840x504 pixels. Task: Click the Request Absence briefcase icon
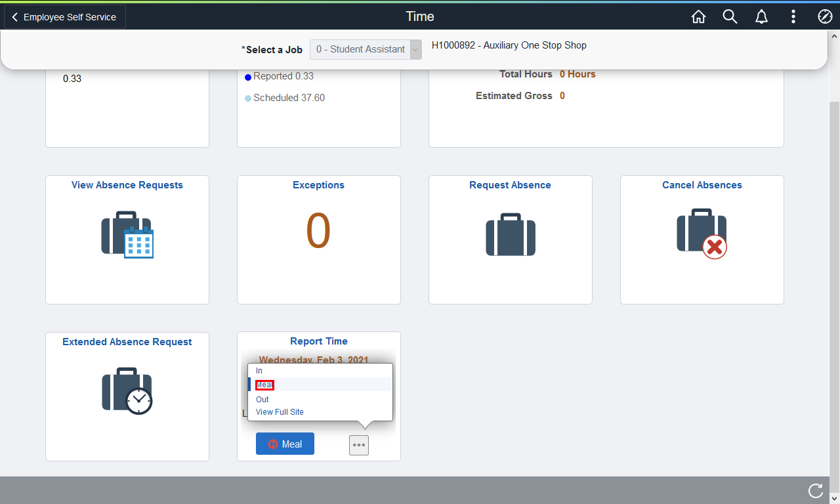point(511,234)
